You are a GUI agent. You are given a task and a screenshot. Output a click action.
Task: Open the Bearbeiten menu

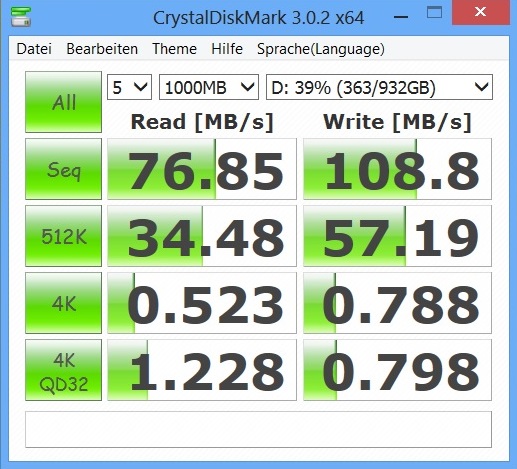click(x=102, y=49)
